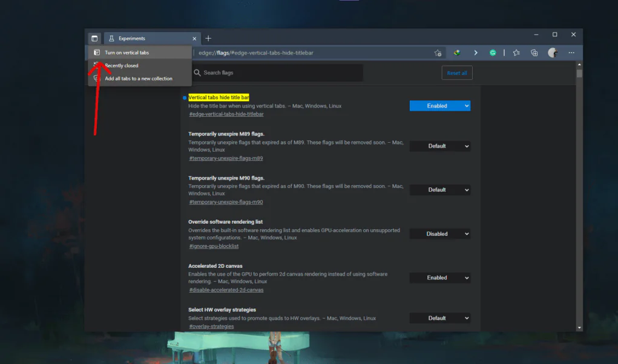Viewport: 618px width, 364px height.
Task: Open the Collections icon in the toolbar
Action: coord(534,53)
